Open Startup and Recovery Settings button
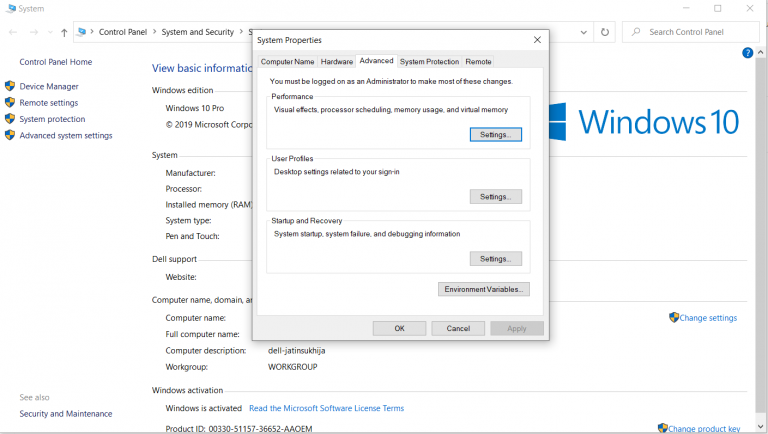 [496, 259]
